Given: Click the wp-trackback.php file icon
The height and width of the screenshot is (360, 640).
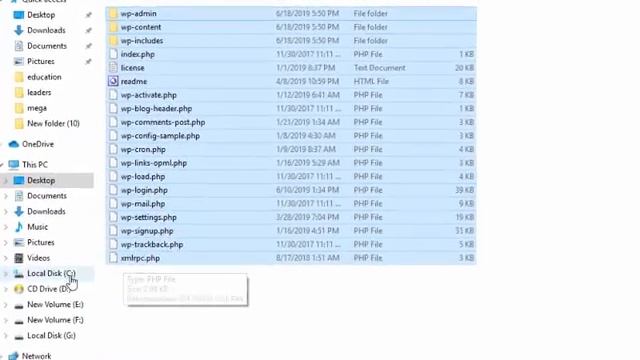Looking at the screenshot, I should tap(113, 244).
